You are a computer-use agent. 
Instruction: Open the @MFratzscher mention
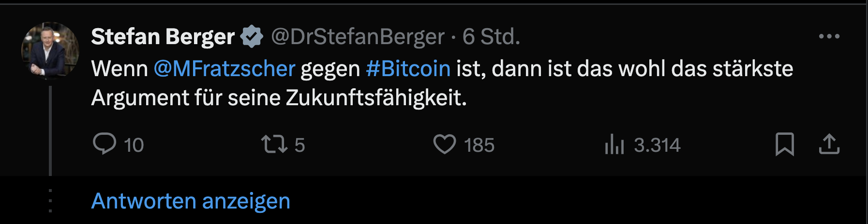[224, 68]
